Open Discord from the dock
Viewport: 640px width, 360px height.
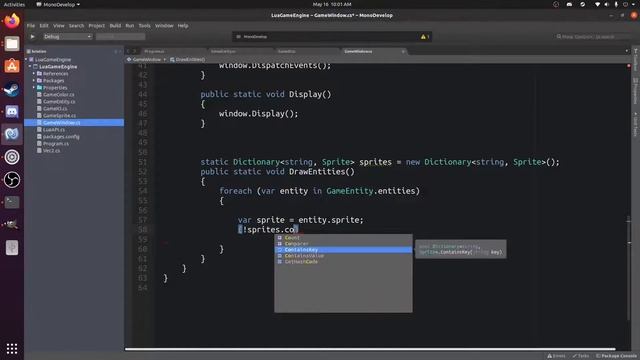coord(12,111)
